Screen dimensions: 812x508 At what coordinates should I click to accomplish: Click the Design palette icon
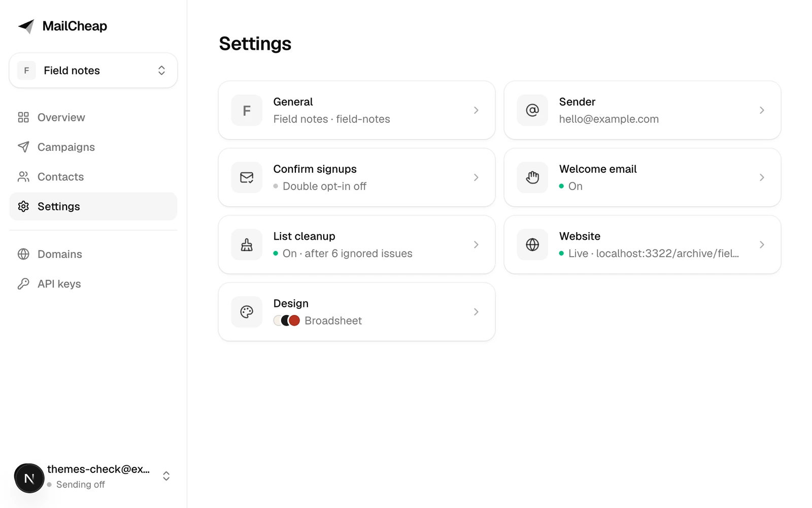point(247,312)
